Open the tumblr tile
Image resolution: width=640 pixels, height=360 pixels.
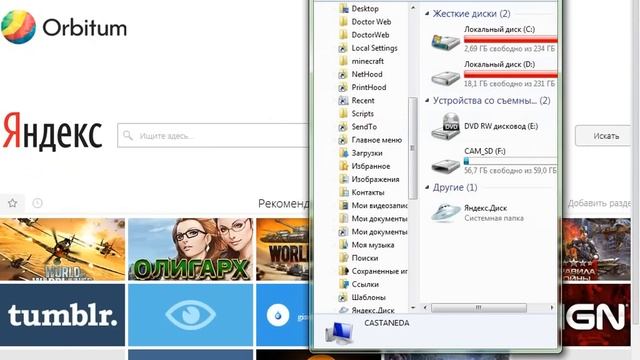pos(62,315)
